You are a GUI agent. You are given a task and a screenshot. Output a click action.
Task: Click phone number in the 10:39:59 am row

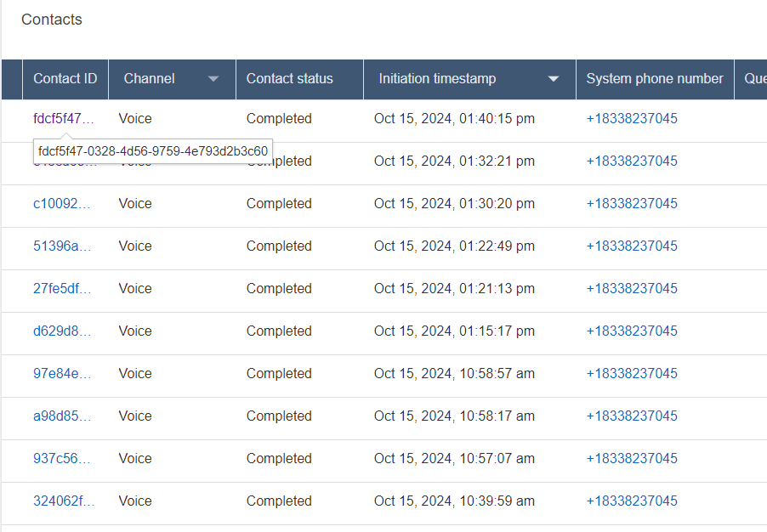pyautogui.click(x=632, y=501)
